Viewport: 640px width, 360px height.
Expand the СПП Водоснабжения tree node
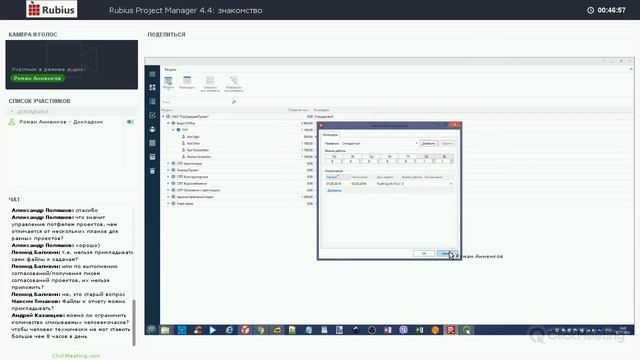click(168, 183)
